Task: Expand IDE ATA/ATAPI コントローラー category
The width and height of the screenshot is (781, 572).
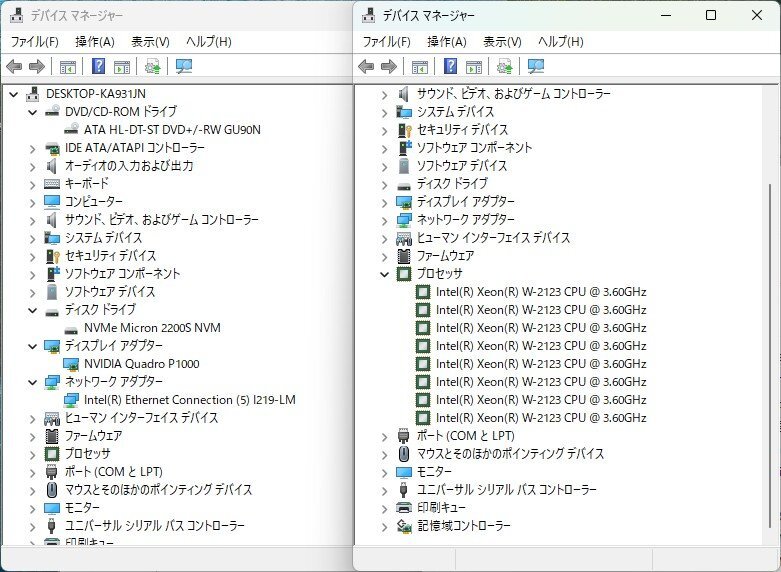Action: (x=33, y=149)
